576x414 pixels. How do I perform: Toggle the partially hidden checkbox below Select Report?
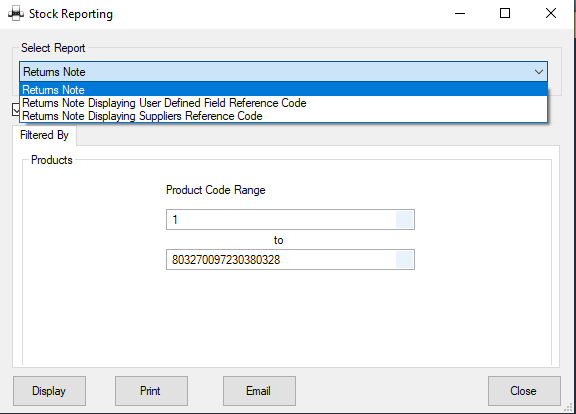16,109
